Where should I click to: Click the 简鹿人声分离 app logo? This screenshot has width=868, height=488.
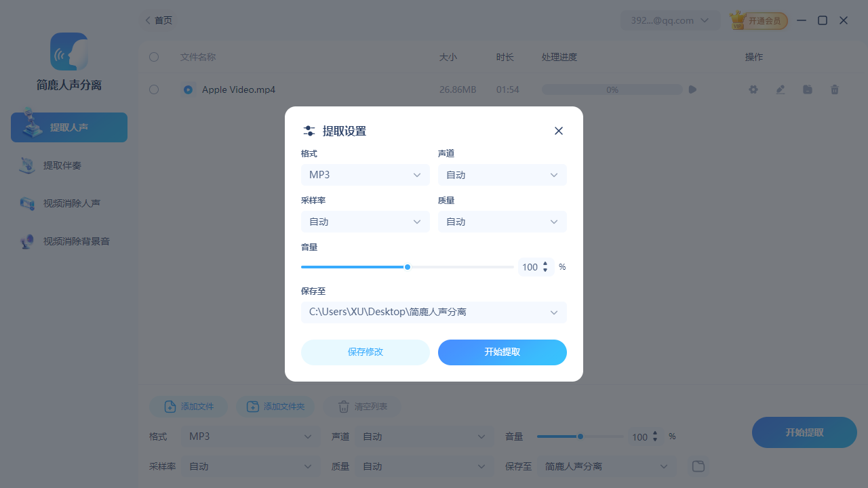68,52
